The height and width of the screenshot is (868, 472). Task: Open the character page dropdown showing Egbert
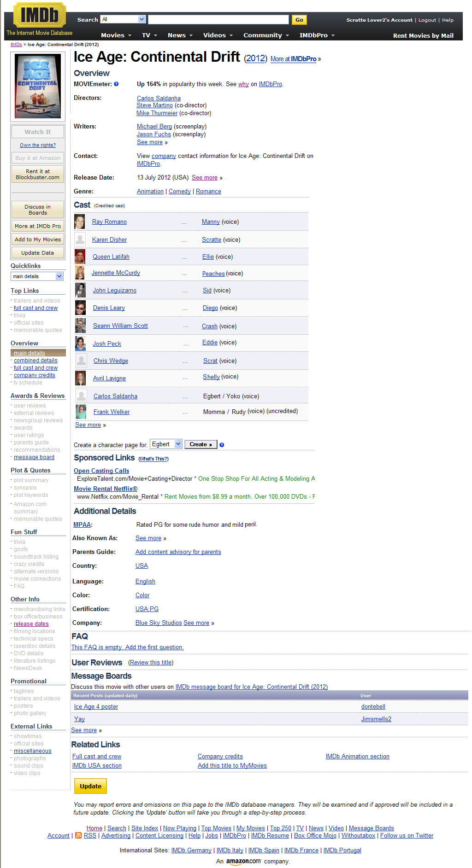[166, 444]
